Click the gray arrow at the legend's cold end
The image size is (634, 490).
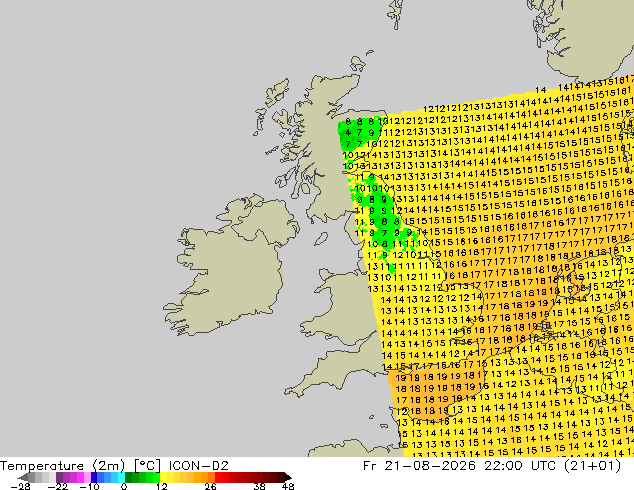click(23, 477)
